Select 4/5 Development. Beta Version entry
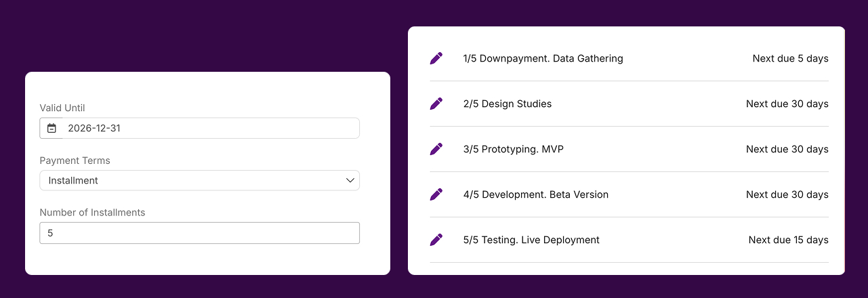 [536, 194]
